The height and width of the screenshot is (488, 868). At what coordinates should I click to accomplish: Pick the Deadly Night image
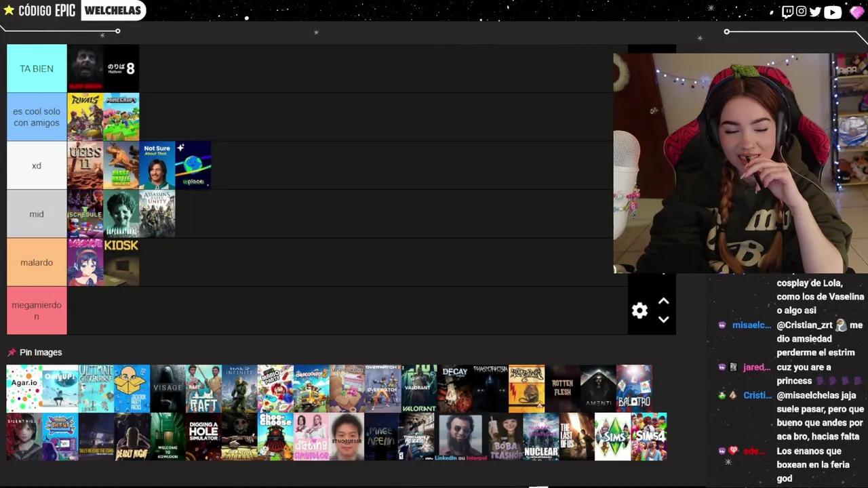tap(132, 437)
